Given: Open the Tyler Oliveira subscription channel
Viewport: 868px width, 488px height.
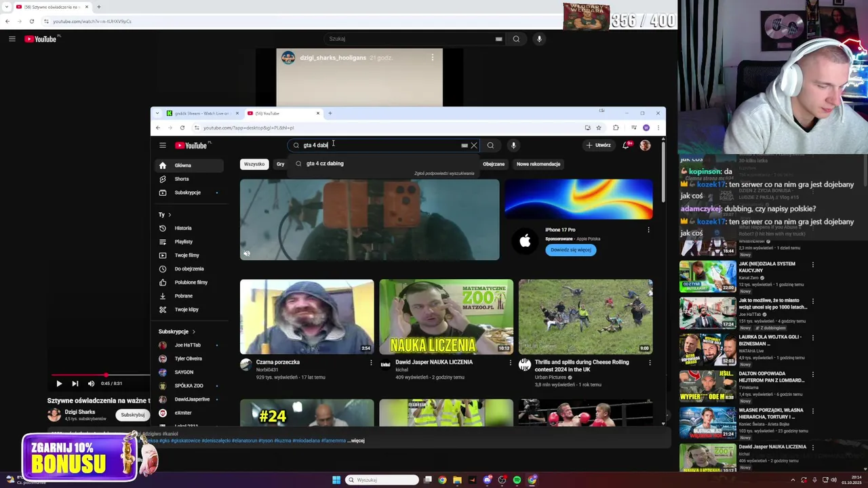Looking at the screenshot, I should 189,359.
